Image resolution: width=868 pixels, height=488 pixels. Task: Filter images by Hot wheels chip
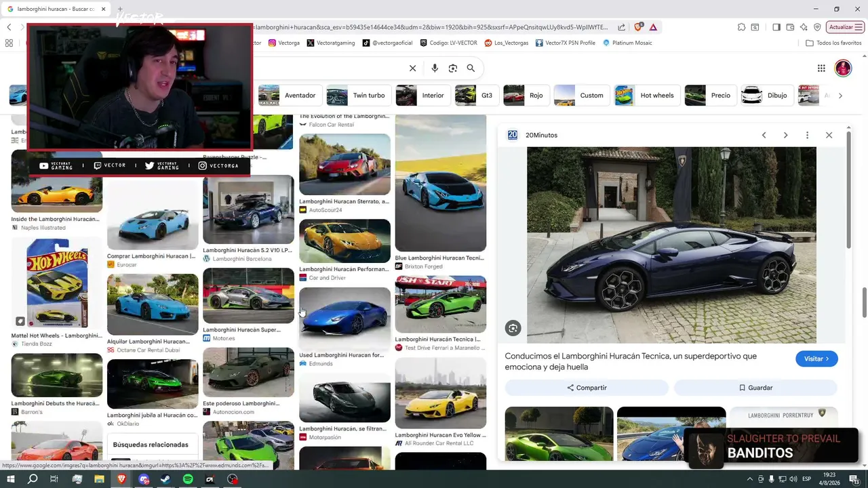tap(647, 96)
